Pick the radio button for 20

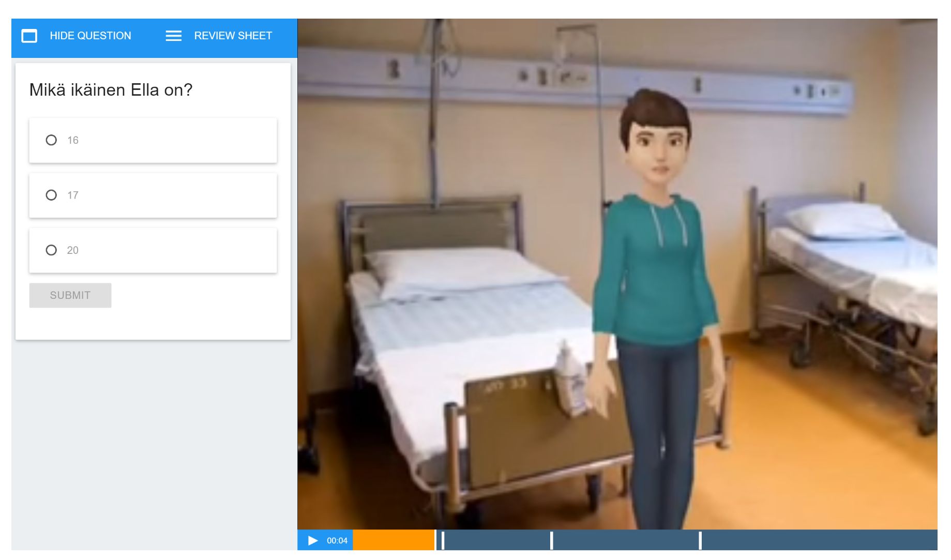pos(51,250)
